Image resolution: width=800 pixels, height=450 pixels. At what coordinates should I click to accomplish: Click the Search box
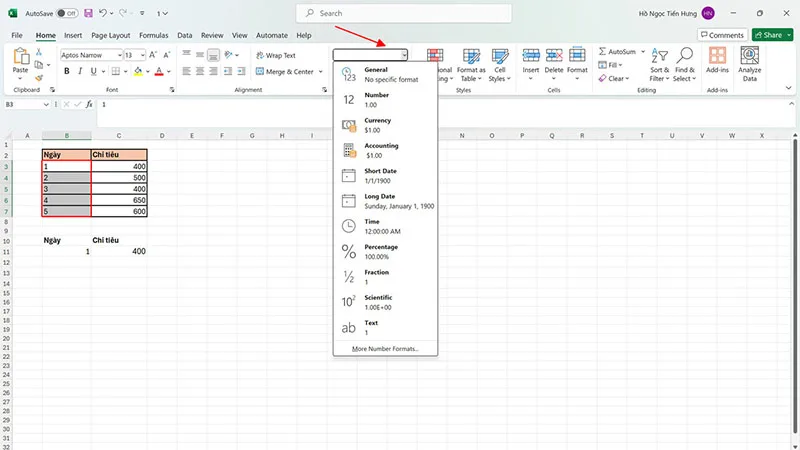pyautogui.click(x=404, y=13)
